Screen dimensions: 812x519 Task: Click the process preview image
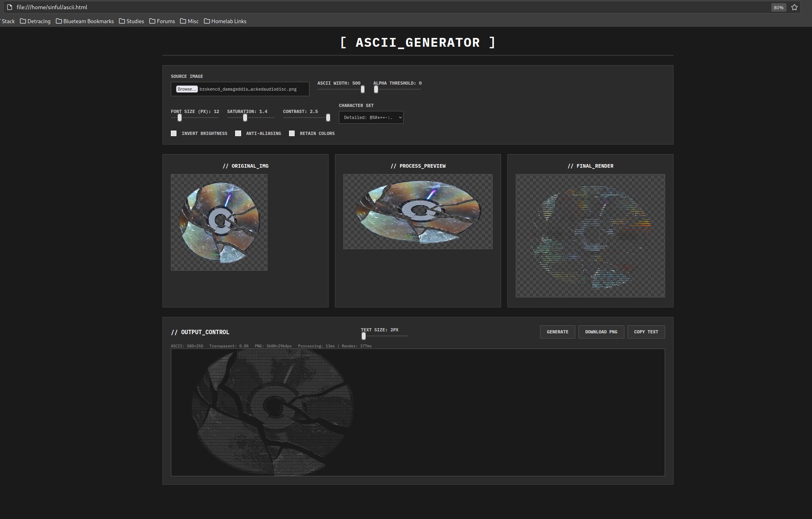coord(418,212)
